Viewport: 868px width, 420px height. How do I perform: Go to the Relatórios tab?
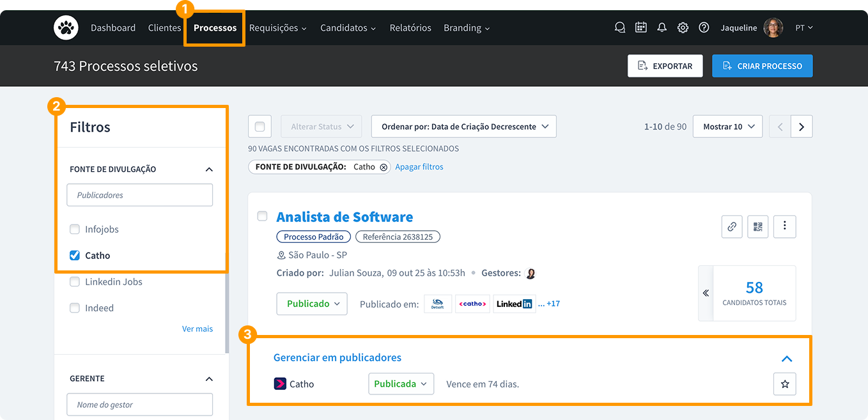[x=410, y=28]
